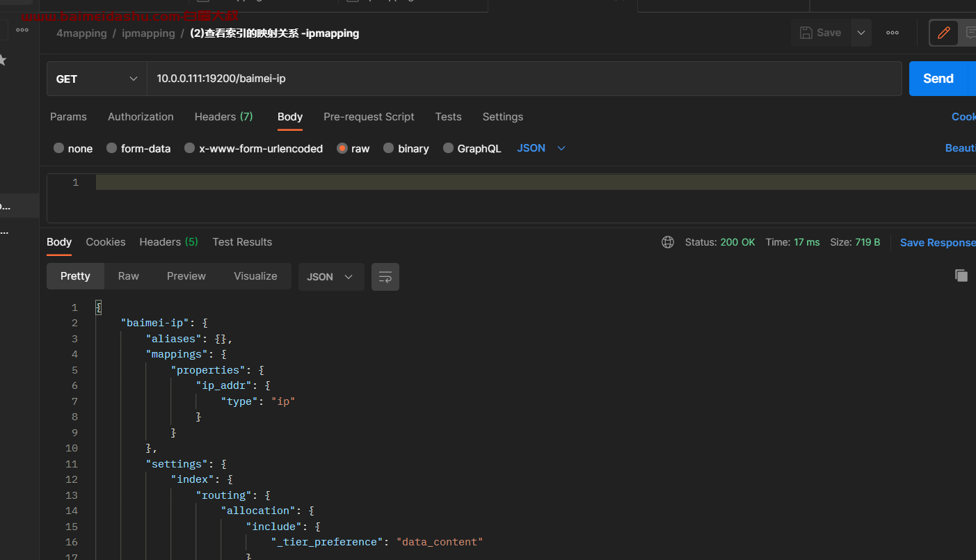Select x-www-form-urlencoded radio option
The height and width of the screenshot is (560, 976).
coord(190,148)
